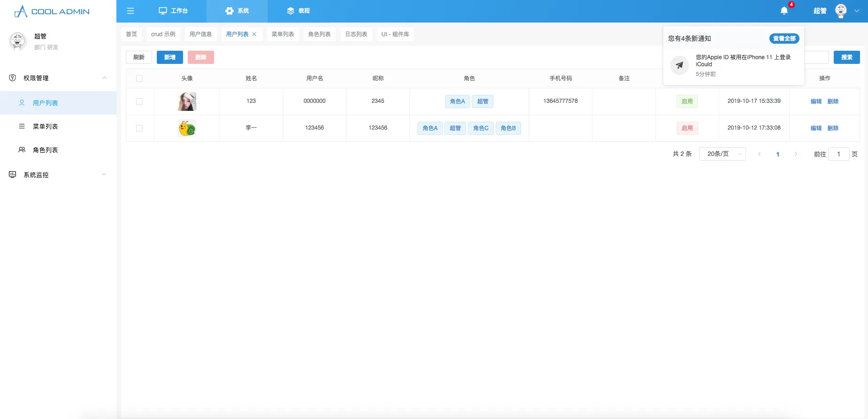Screen dimensions: 868x419
Task: Switch to the 教程 top menu
Action: (x=298, y=11)
